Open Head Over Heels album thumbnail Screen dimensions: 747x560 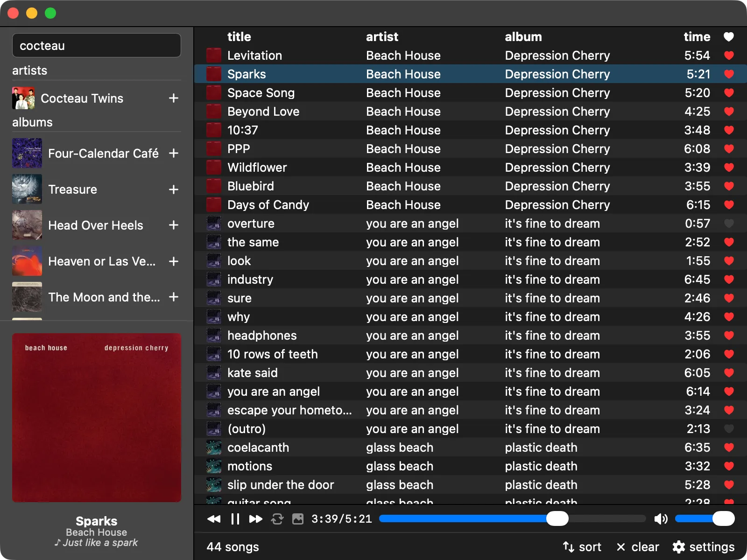tap(27, 225)
